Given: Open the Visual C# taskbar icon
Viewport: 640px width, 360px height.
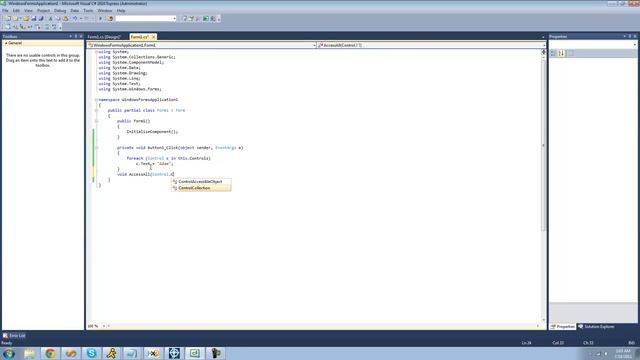Looking at the screenshot, I should 194,353.
